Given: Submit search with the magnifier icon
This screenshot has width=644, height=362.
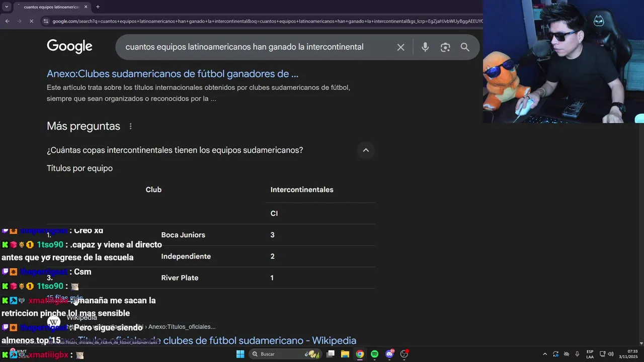Looking at the screenshot, I should [x=465, y=47].
